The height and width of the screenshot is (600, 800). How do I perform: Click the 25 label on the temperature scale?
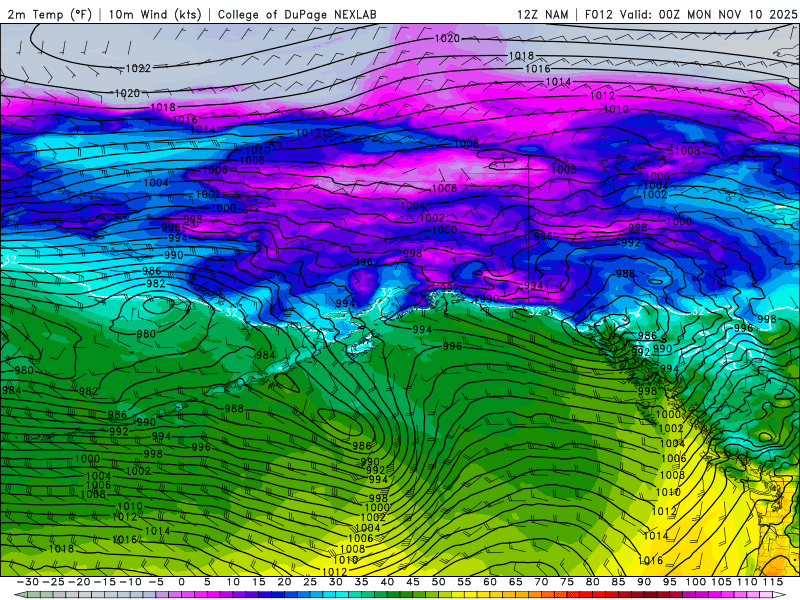tap(310, 582)
